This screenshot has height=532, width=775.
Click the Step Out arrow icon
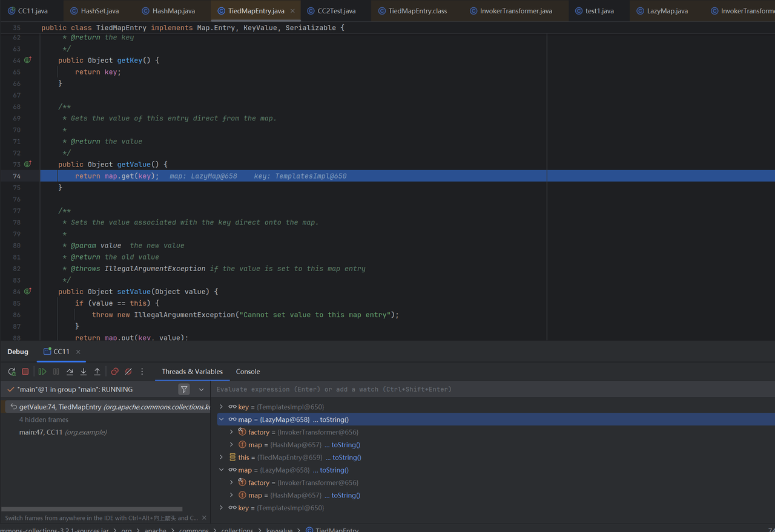click(x=97, y=372)
